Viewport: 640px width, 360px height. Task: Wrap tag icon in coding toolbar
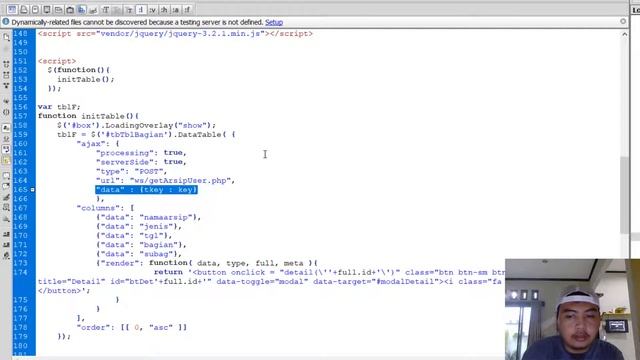coord(6,198)
